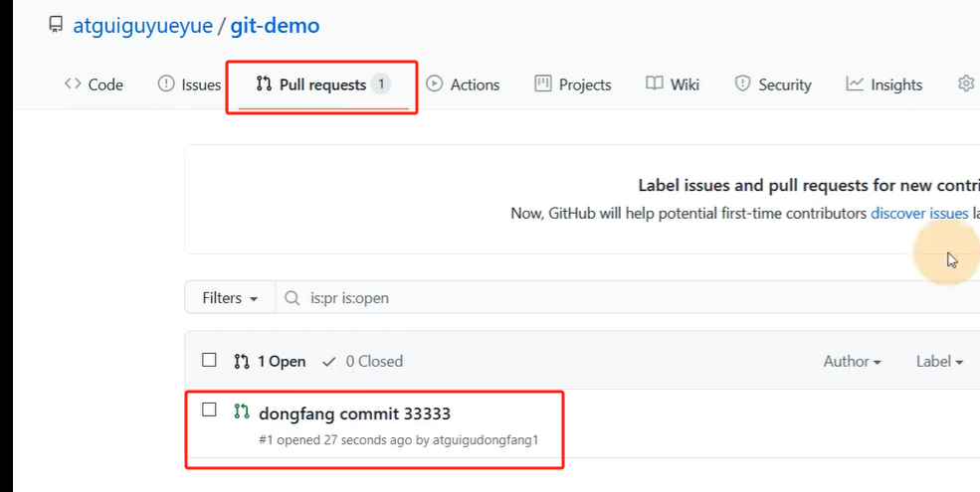The height and width of the screenshot is (492, 980).
Task: Show the 0 Closed pull requests
Action: click(x=362, y=362)
